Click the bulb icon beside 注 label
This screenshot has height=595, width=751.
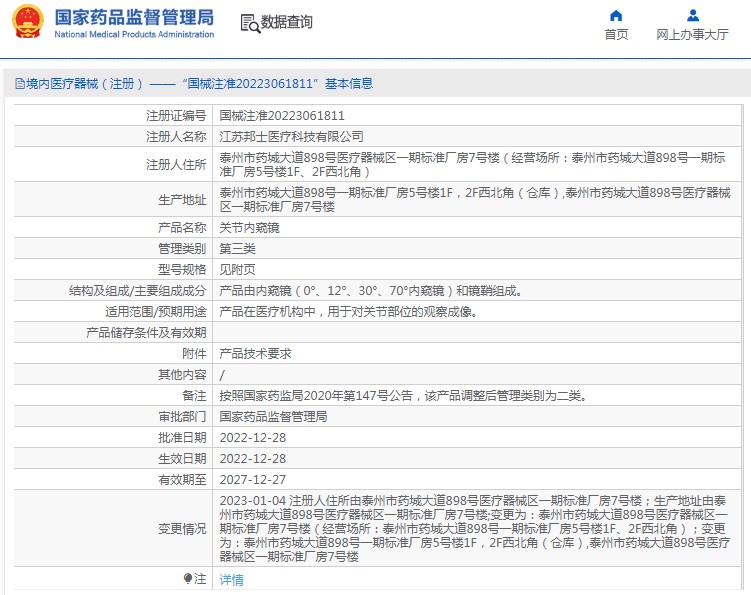(x=187, y=579)
